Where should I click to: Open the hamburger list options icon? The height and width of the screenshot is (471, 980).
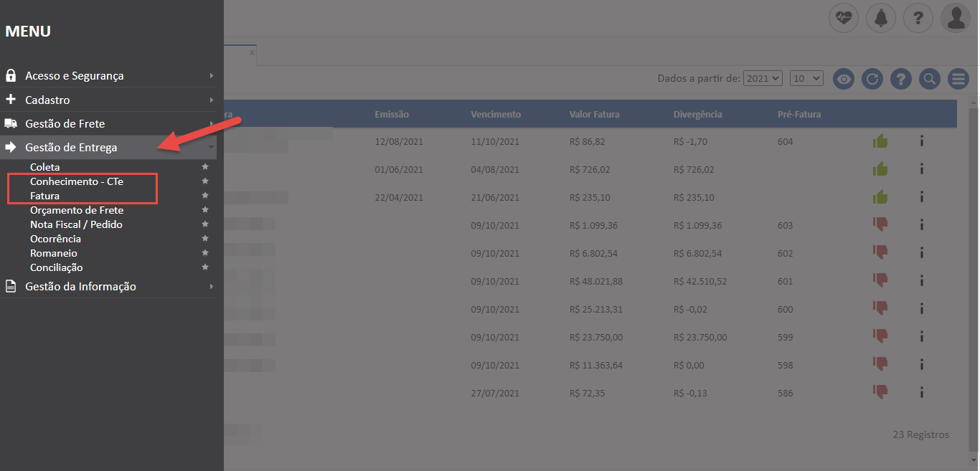tap(958, 79)
